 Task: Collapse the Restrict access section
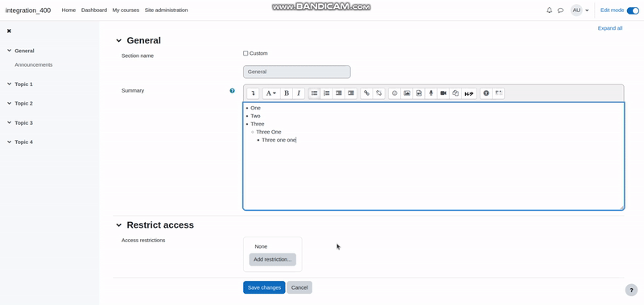pyautogui.click(x=118, y=225)
